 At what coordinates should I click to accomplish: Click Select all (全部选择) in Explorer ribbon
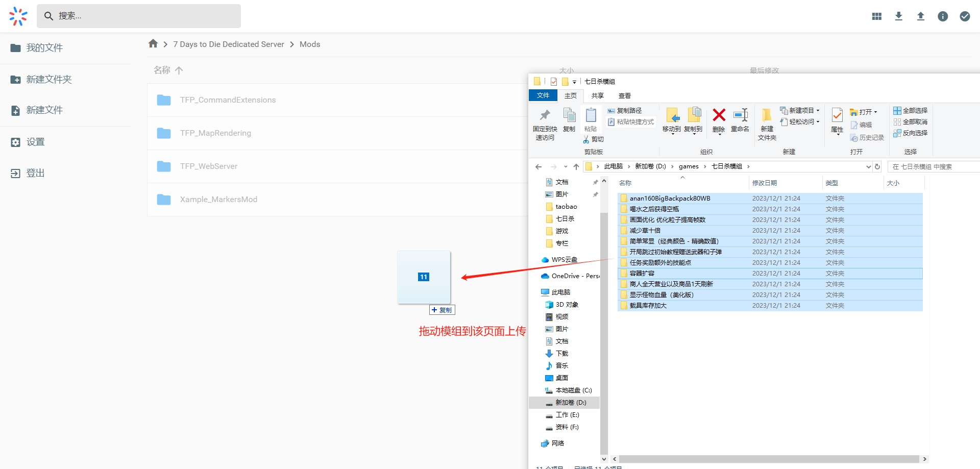(910, 110)
